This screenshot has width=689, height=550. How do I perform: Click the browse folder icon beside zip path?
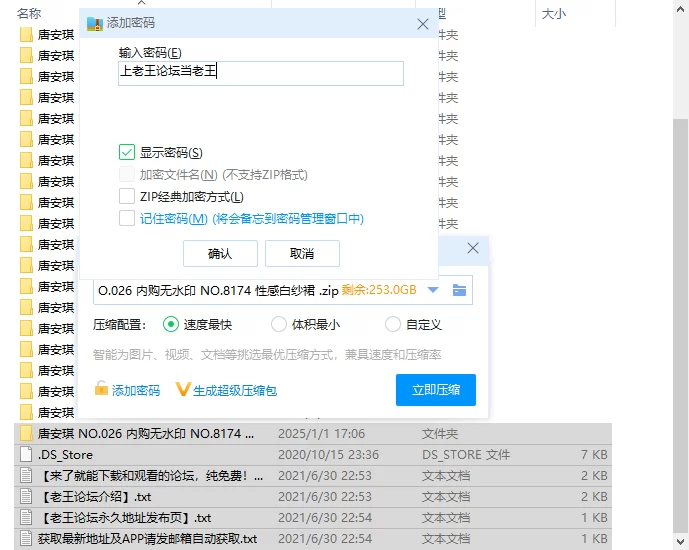pos(460,290)
